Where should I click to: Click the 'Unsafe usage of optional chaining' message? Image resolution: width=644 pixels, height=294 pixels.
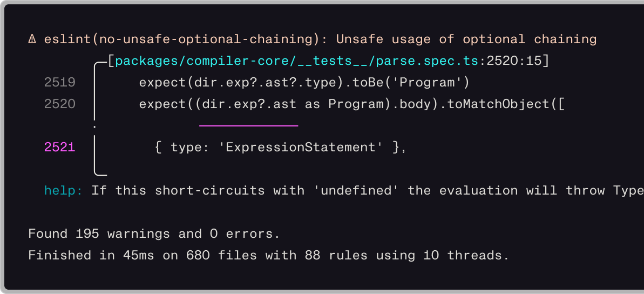(466, 39)
